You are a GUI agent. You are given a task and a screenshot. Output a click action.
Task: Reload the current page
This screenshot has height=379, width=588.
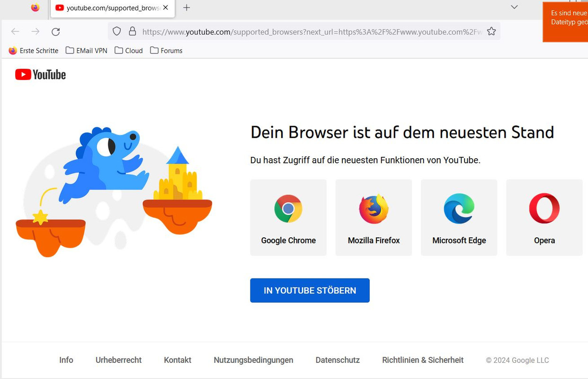pyautogui.click(x=55, y=32)
